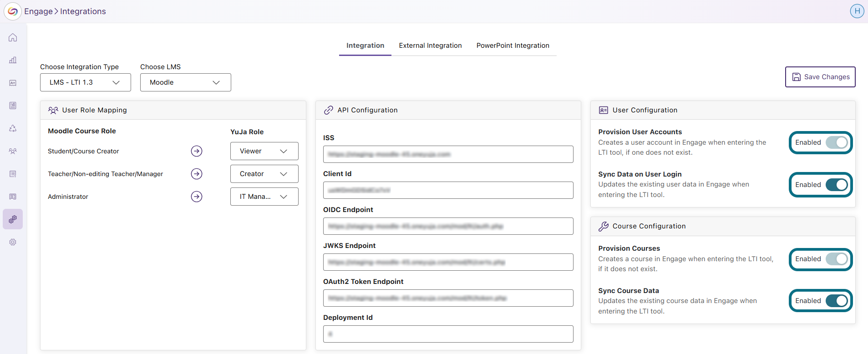
Task: Toggle Sync Data on User Login switch
Action: (837, 185)
